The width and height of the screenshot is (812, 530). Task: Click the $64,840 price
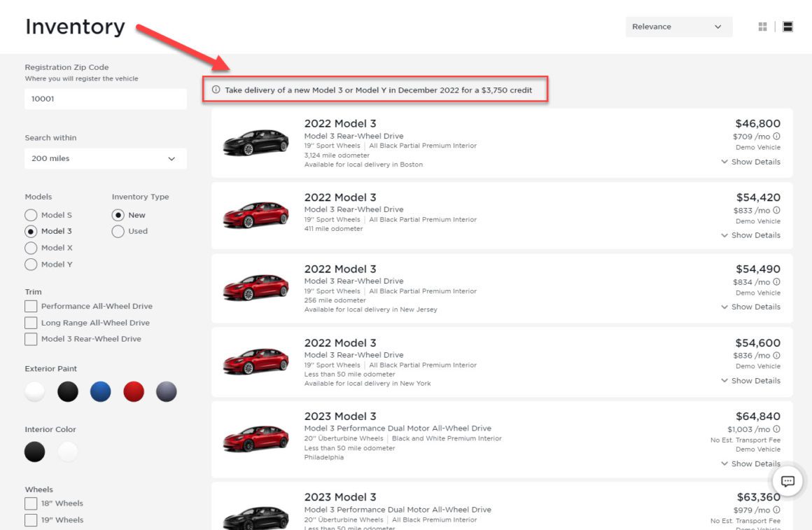click(x=758, y=416)
